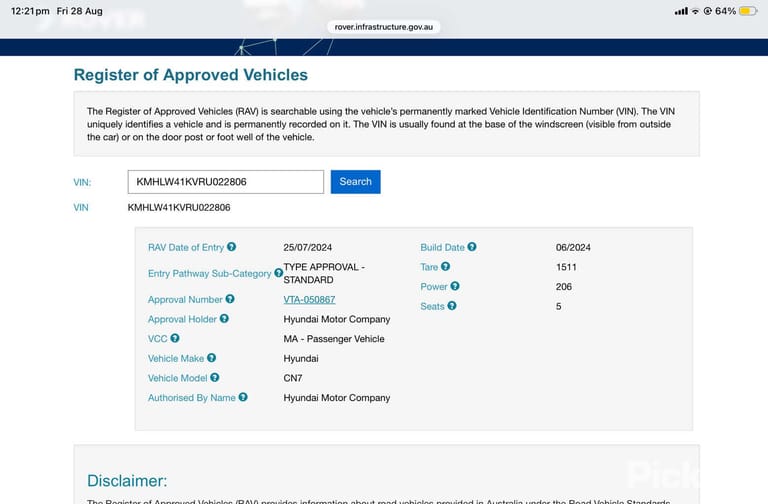
Task: Click the VCC label
Action: [x=158, y=338]
